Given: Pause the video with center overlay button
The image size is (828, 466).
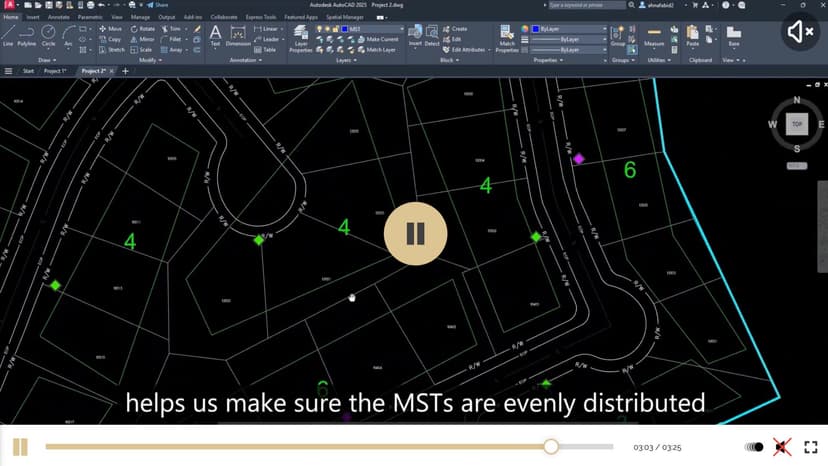Looking at the screenshot, I should click(x=415, y=234).
